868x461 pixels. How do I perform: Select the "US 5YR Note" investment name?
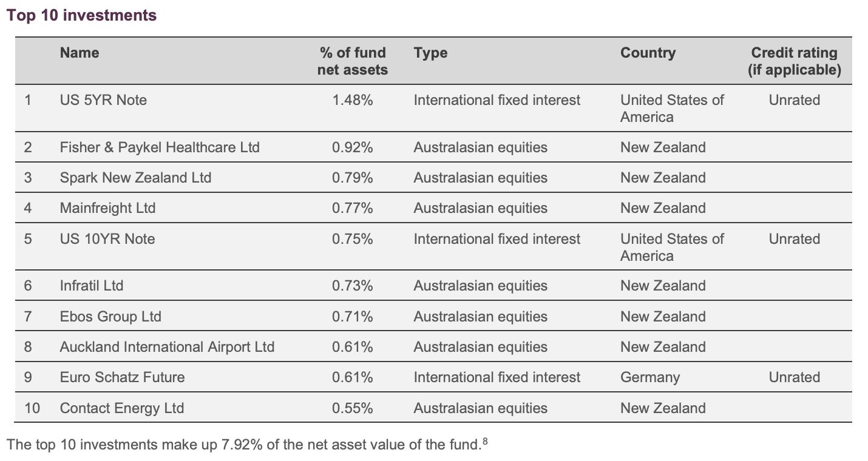pos(103,100)
